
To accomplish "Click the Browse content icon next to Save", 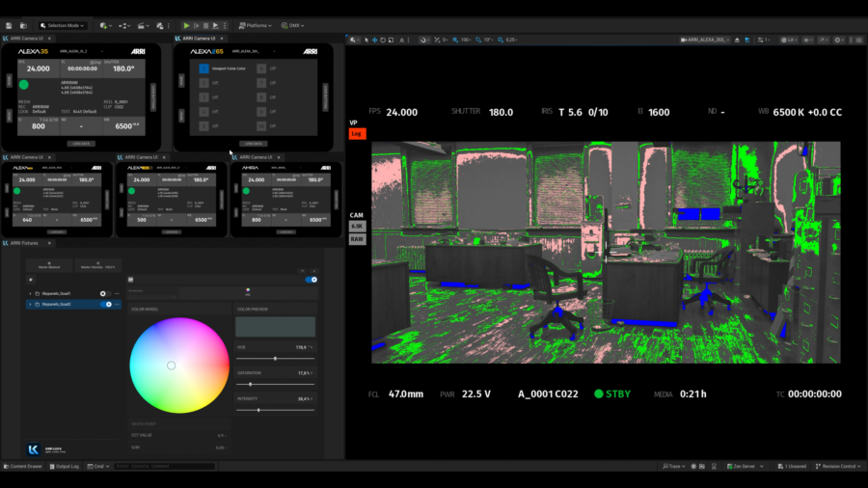I will click(23, 25).
